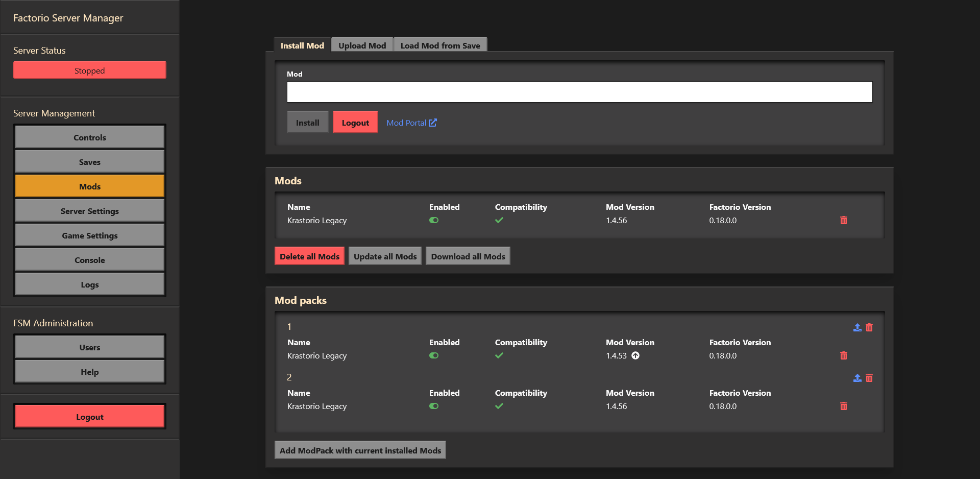View server Logs
This screenshot has height=479, width=980.
[x=90, y=284]
